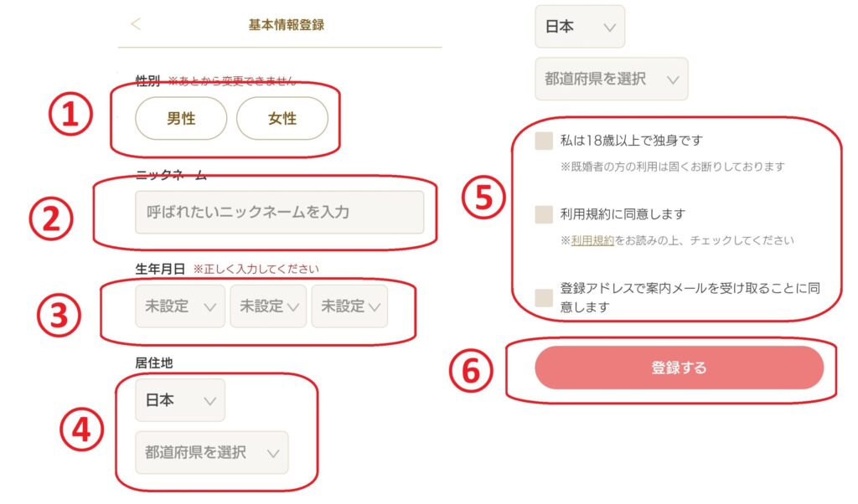This screenshot has width=858, height=504.
Task: Open the first birthdate 未設定 dropdown
Action: (180, 306)
